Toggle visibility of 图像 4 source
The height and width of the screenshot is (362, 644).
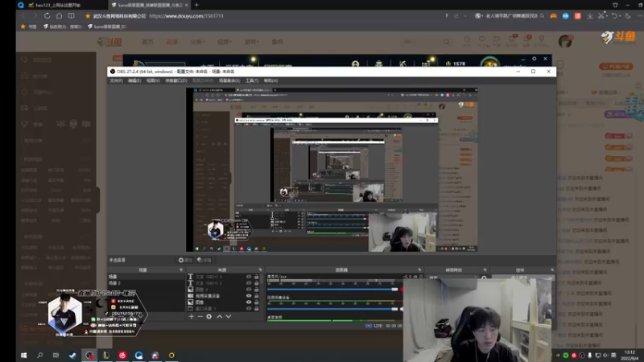pyautogui.click(x=249, y=290)
